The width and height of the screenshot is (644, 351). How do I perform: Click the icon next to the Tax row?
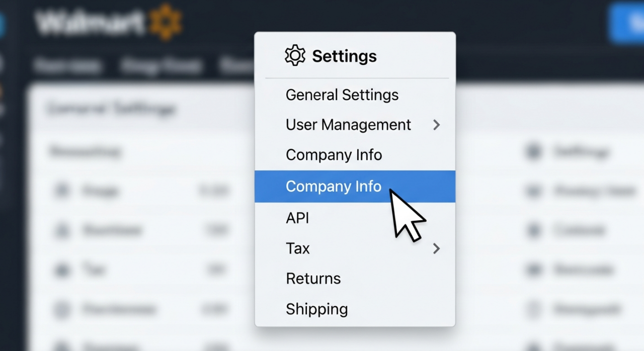(61, 270)
